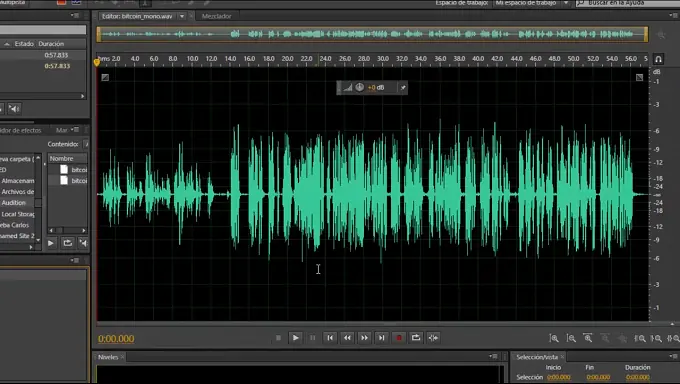The height and width of the screenshot is (384, 680).
Task: Toggle media browser auto-play speaker button
Action: (83, 243)
